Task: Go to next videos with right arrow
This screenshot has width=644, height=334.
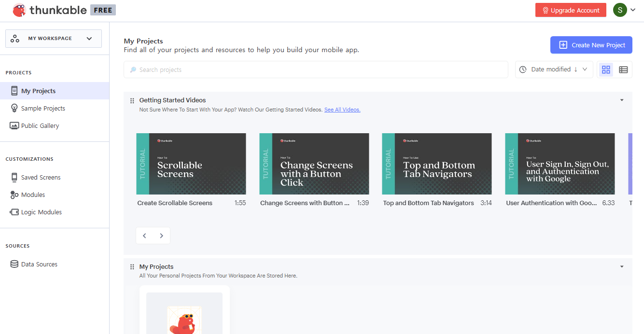Action: click(162, 236)
